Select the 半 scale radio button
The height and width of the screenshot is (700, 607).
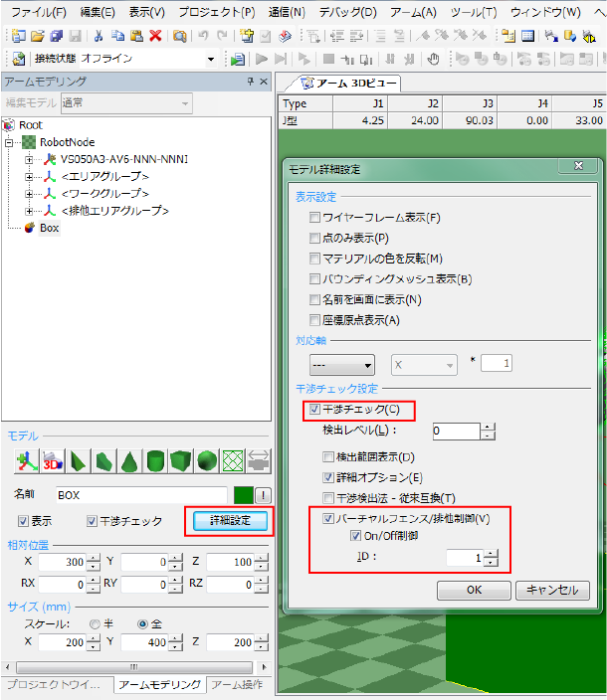tap(96, 624)
